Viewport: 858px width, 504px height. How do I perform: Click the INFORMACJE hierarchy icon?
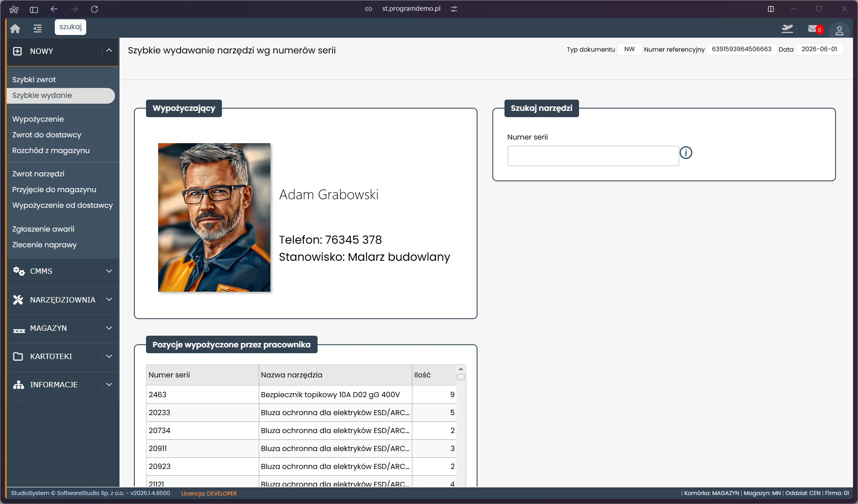click(x=18, y=385)
